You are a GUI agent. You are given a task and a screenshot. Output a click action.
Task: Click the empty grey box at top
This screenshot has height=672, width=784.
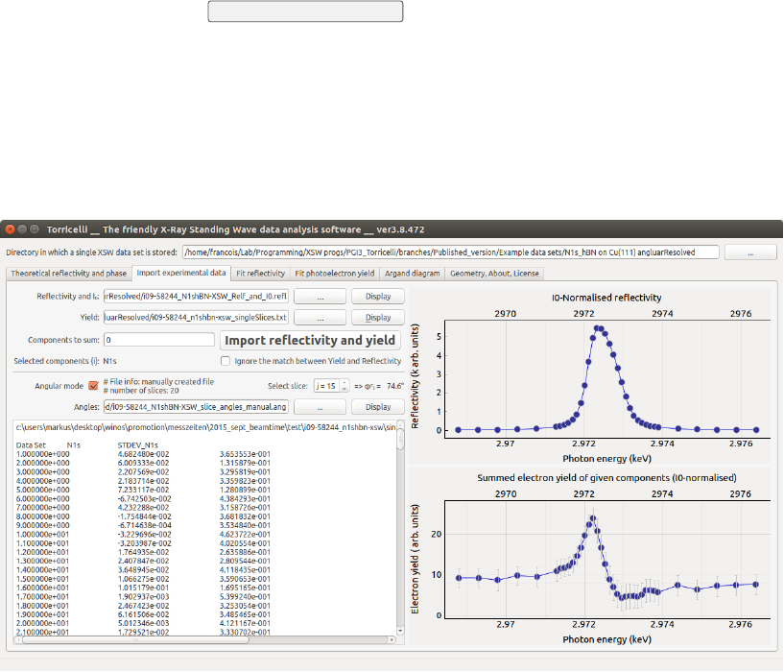pyautogui.click(x=305, y=11)
